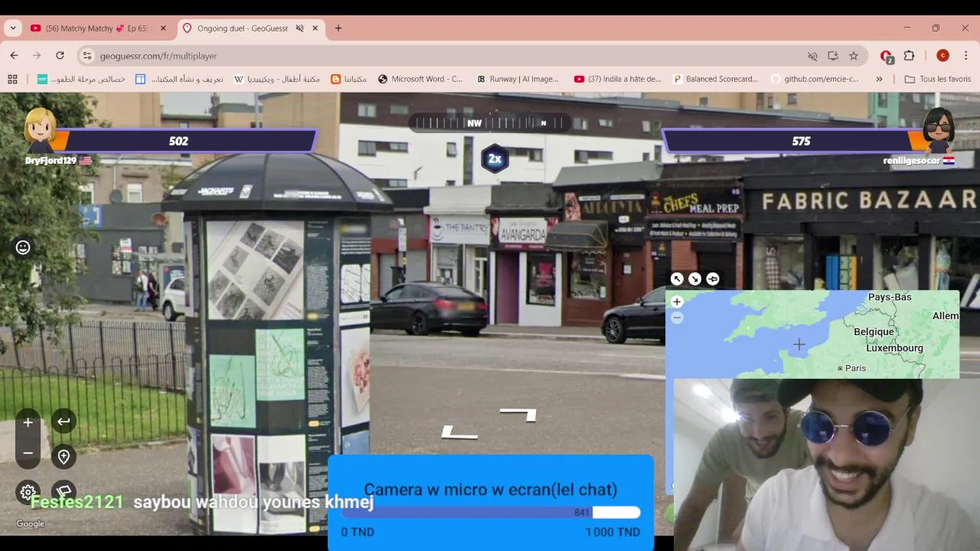The image size is (980, 551).
Task: Undo the last move with the back-arrow button
Action: (64, 422)
